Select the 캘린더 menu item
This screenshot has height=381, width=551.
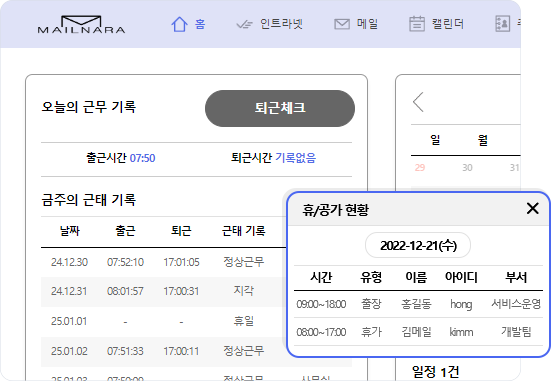pyautogui.click(x=448, y=24)
